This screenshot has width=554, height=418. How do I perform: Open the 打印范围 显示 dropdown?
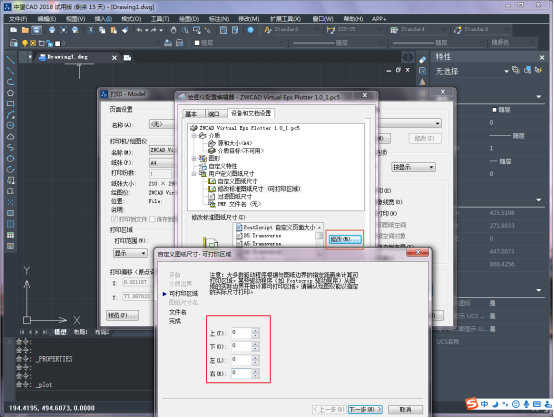point(130,253)
